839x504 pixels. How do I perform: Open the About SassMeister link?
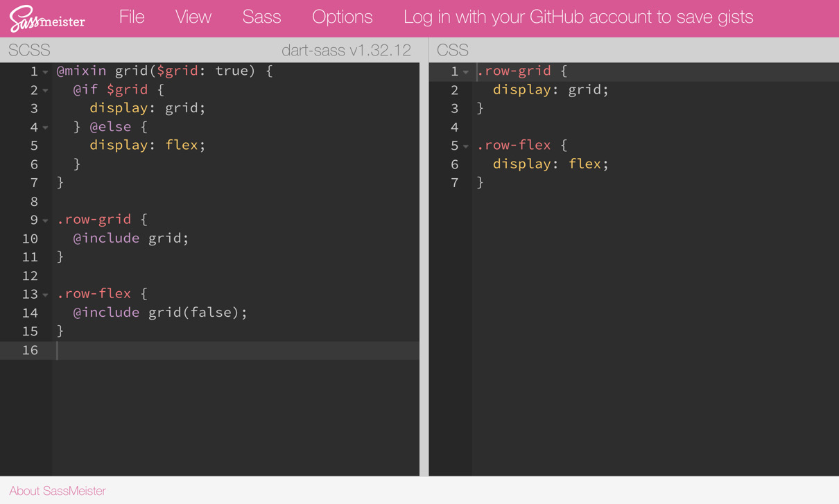tap(58, 491)
